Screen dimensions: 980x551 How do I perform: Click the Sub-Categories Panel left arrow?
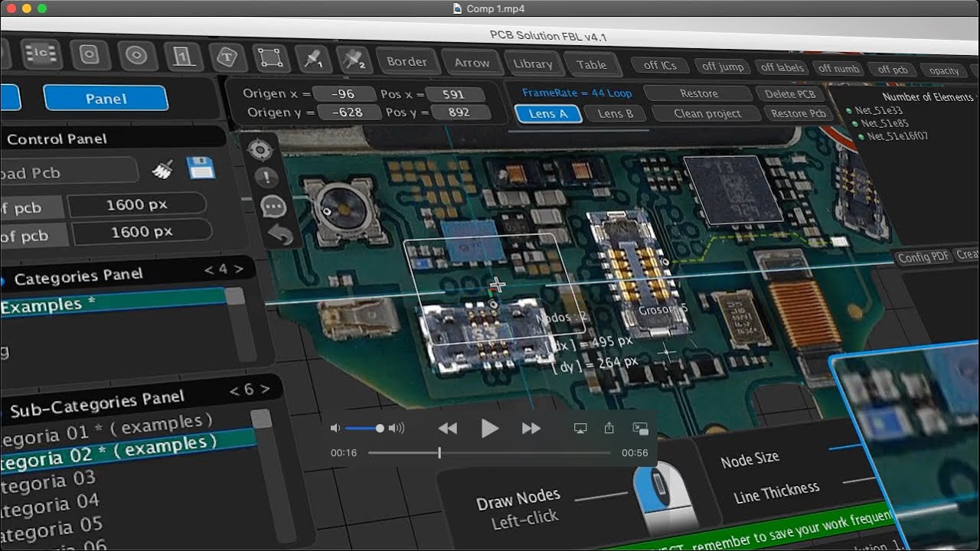pyautogui.click(x=234, y=392)
